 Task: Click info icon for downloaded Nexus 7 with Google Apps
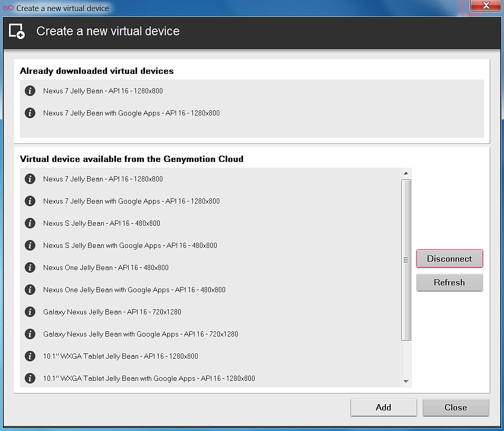[30, 113]
